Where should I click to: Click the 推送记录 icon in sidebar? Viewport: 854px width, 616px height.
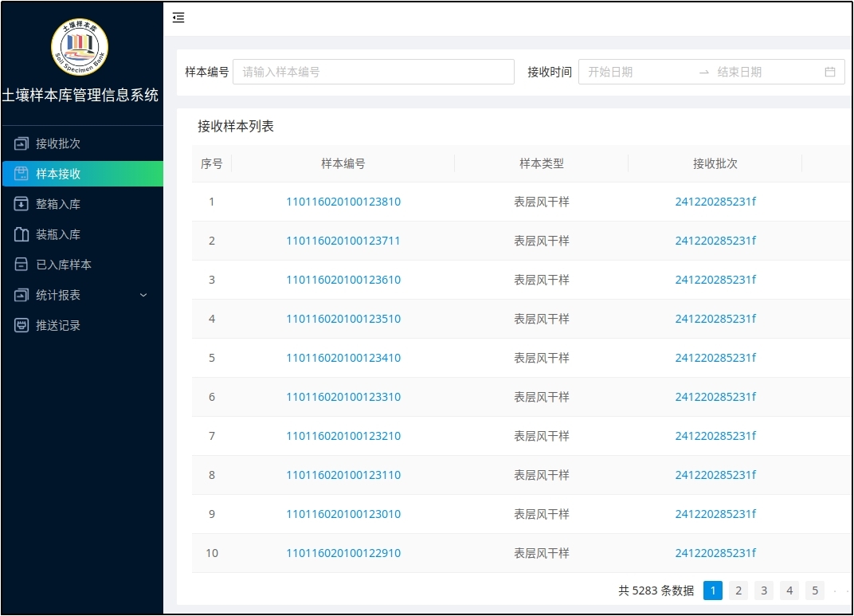(22, 325)
